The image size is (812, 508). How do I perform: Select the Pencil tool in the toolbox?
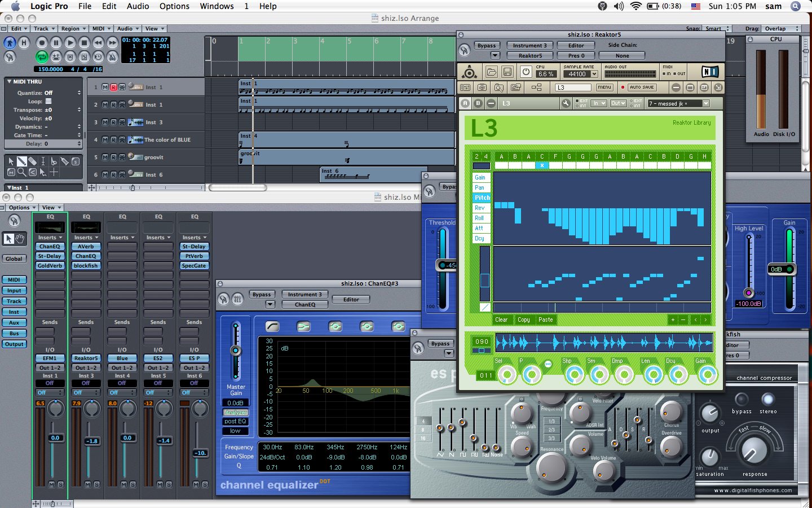point(21,161)
